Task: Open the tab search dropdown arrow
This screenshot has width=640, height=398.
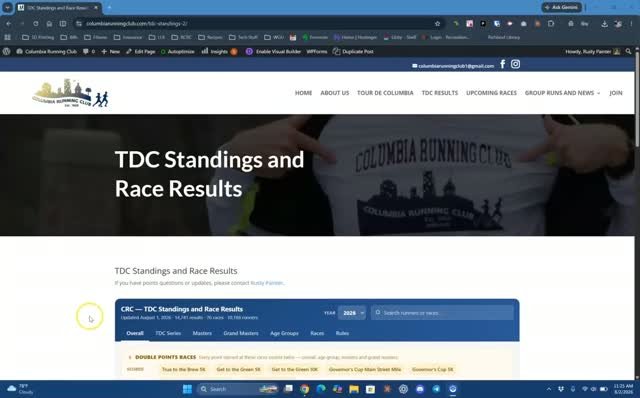Action: pyautogui.click(x=7, y=7)
